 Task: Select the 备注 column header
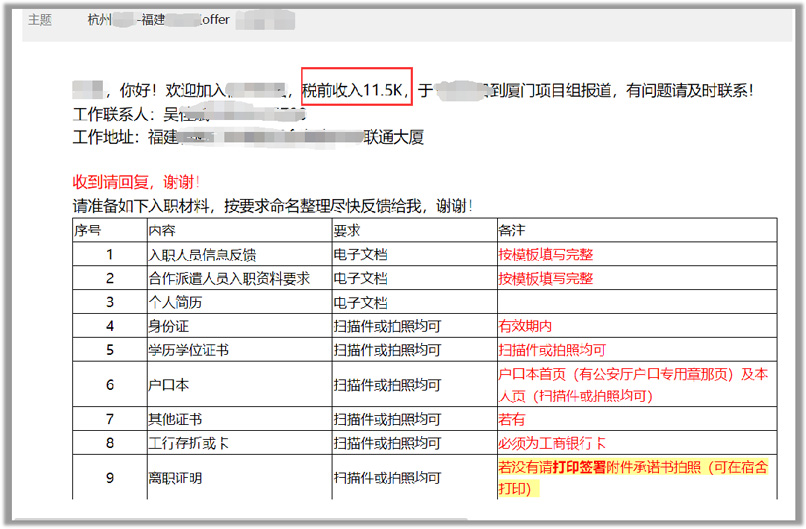click(x=511, y=230)
